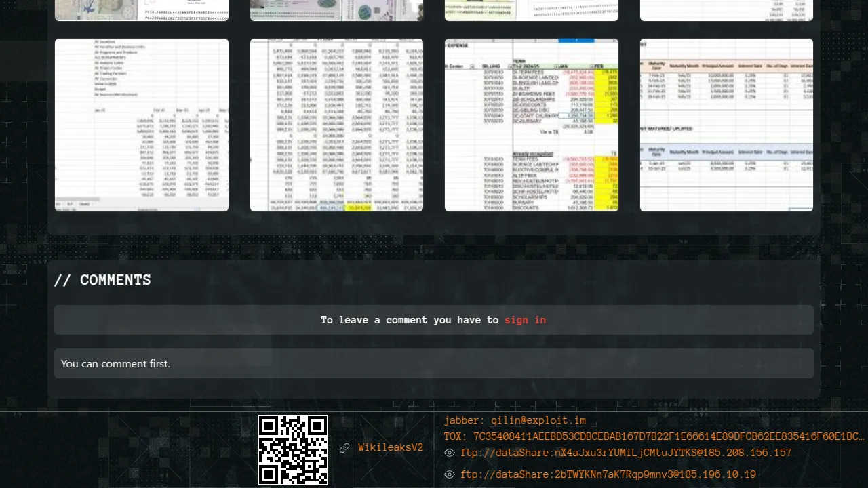Click the FTP link ending in 10.19
This screenshot has height=488, width=868.
click(x=608, y=474)
